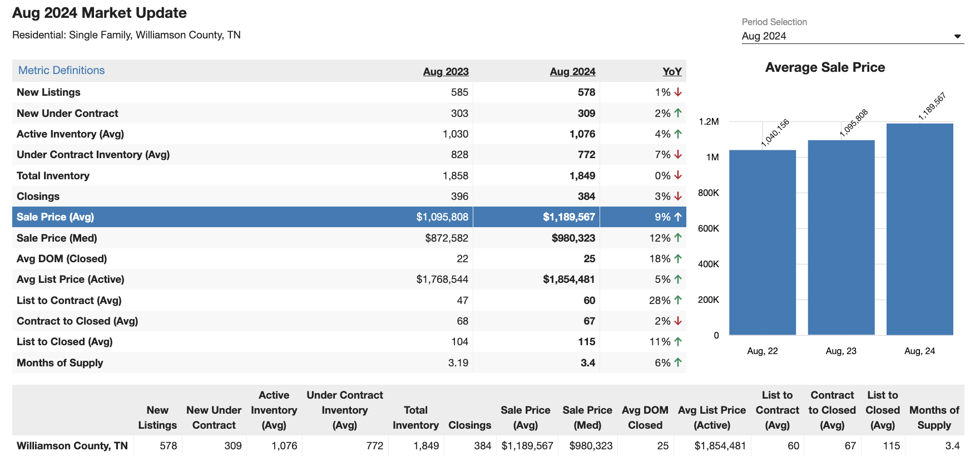Image resolution: width=980 pixels, height=461 pixels.
Task: Click the green up arrow for New Under Contract
Action: (x=678, y=113)
